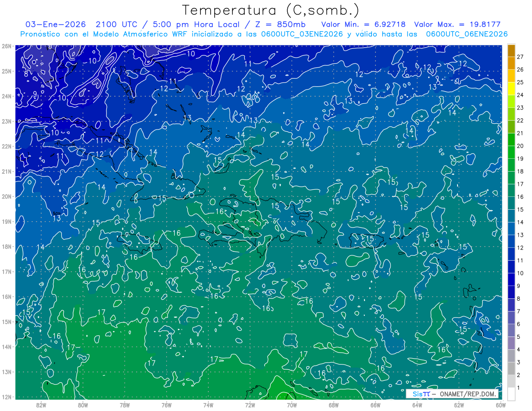Click longitude axis label "78W"
Image resolution: width=532 pixels, height=411 pixels.
125,405
